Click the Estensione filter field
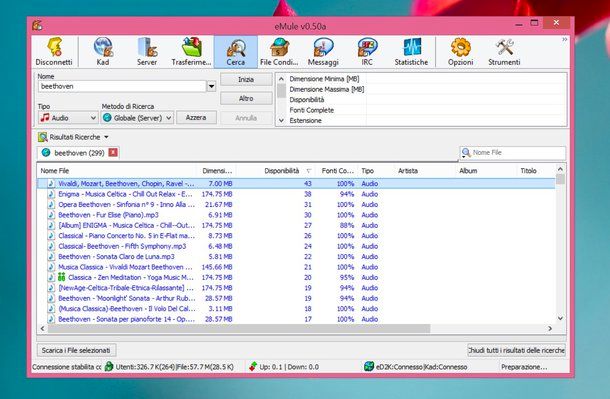This screenshot has height=399, width=610. pos(466,121)
